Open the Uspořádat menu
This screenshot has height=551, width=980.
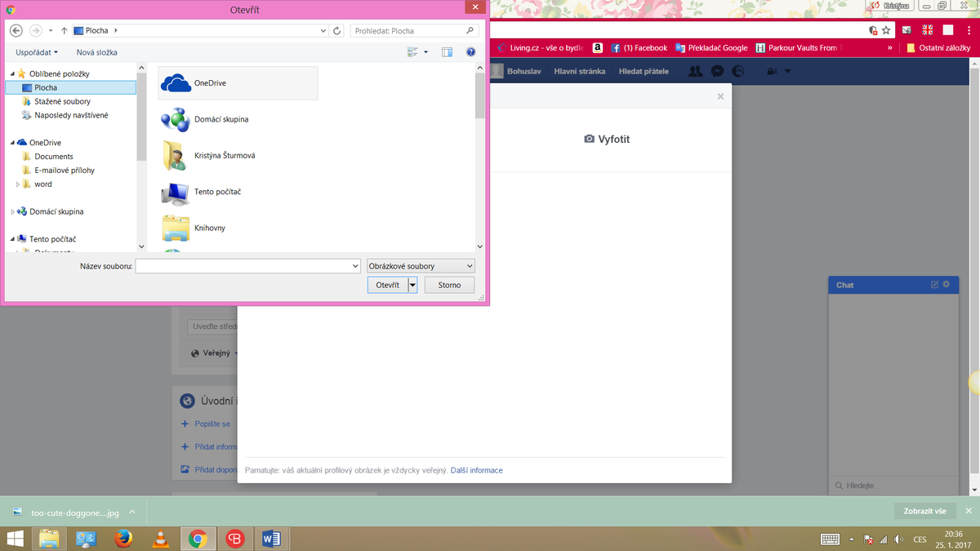pos(36,52)
